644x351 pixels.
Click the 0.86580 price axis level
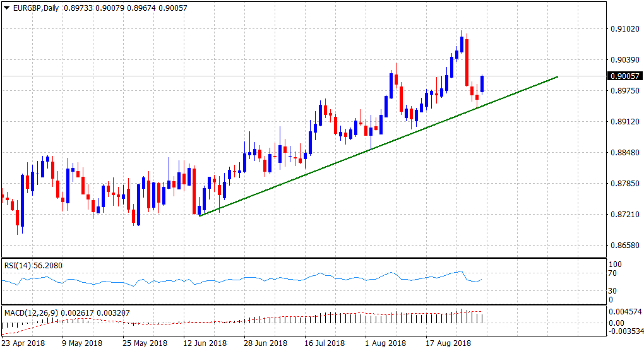(x=623, y=246)
